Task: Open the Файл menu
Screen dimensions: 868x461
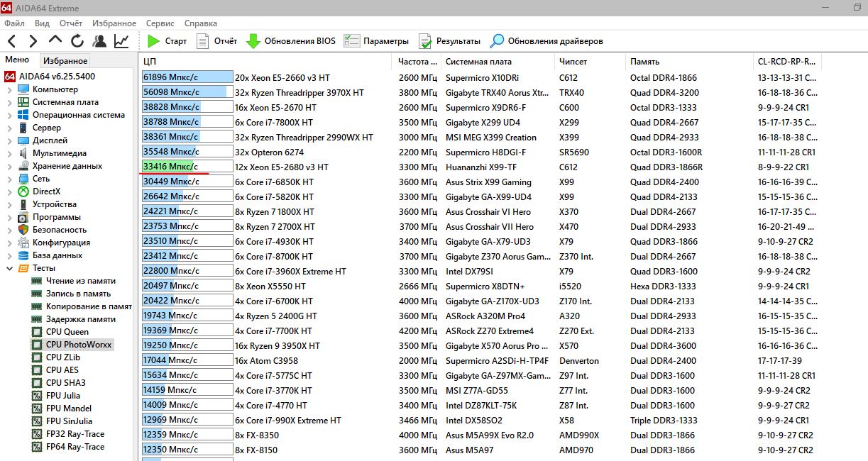Action: point(14,23)
